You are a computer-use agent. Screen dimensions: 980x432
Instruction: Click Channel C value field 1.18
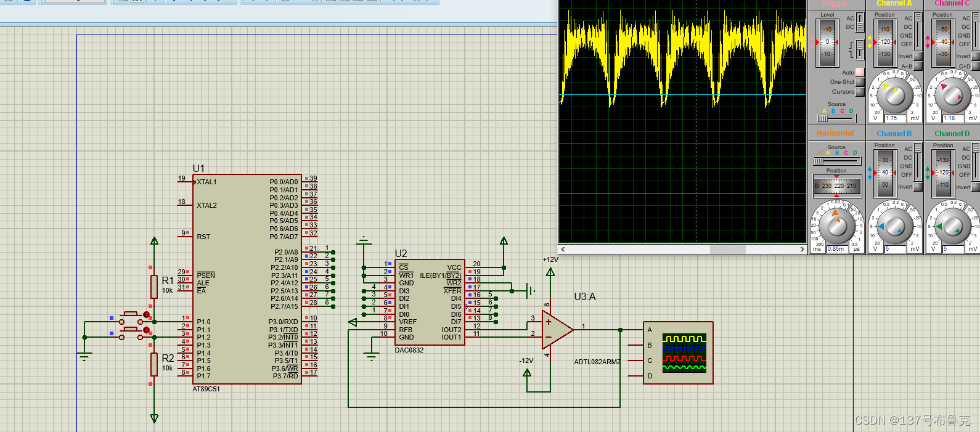tap(953, 118)
